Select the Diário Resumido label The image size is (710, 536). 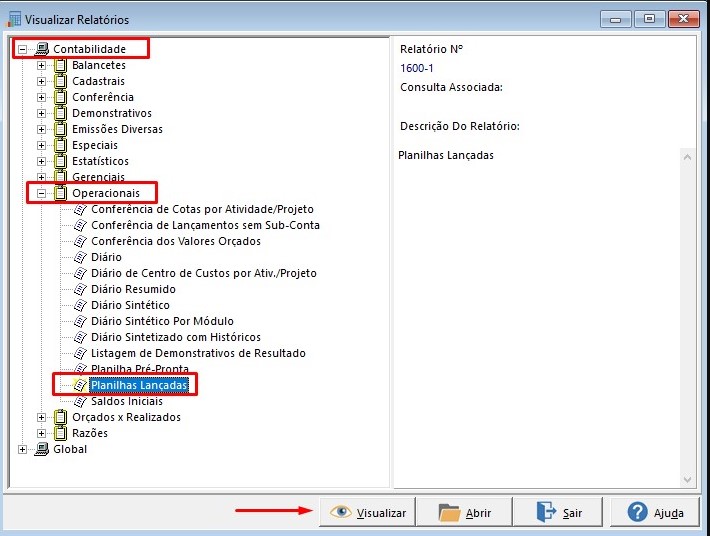click(133, 289)
